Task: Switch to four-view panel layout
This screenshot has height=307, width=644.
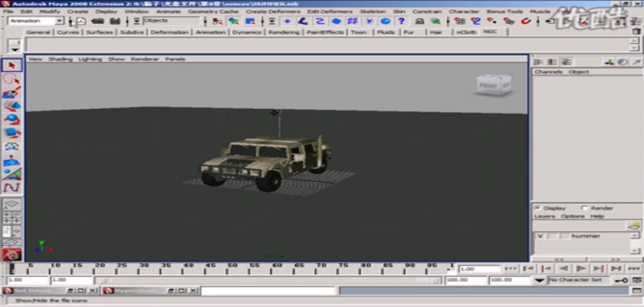Action: pos(12,217)
